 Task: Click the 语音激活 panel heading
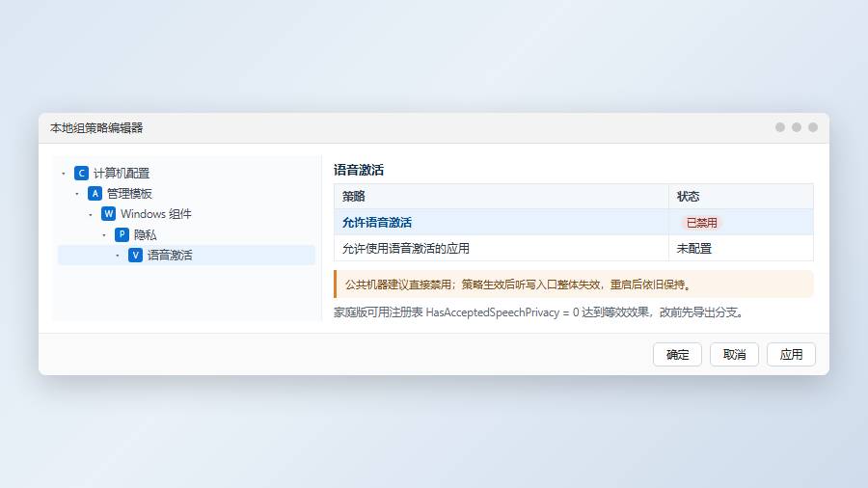(x=359, y=170)
